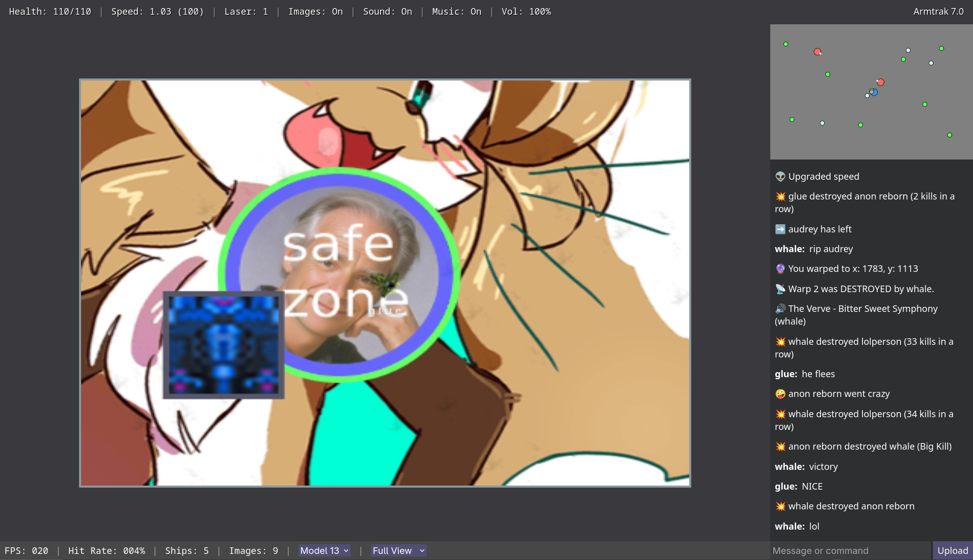
Task: Open the Model 13 dropdown
Action: (324, 551)
